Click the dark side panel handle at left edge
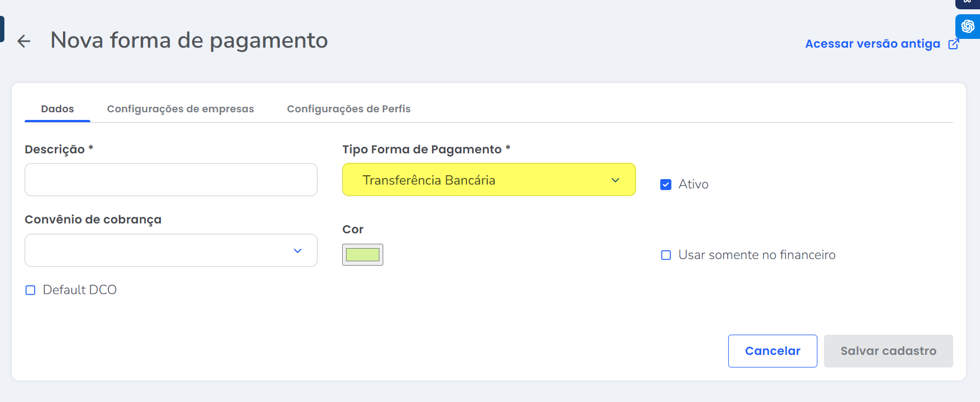Image resolution: width=980 pixels, height=402 pixels. 2,29
